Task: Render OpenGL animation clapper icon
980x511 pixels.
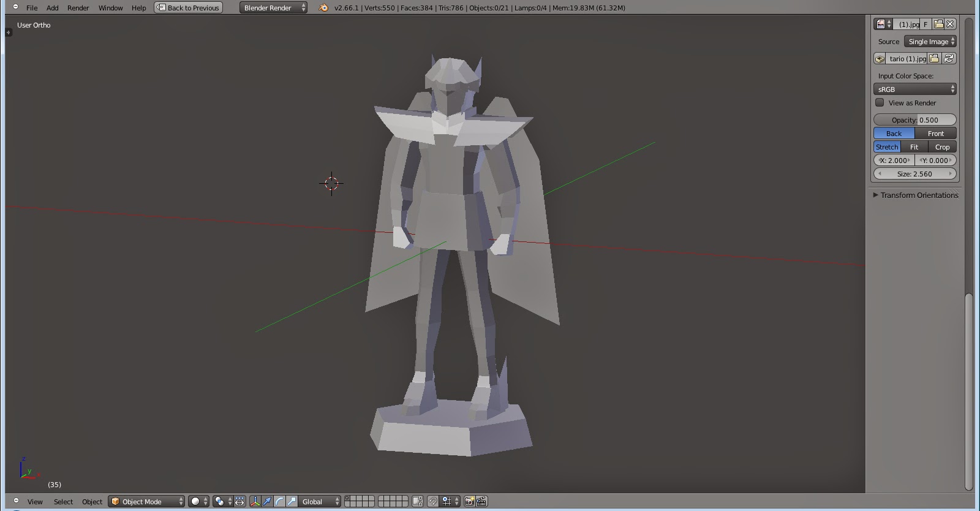Action: tap(481, 501)
